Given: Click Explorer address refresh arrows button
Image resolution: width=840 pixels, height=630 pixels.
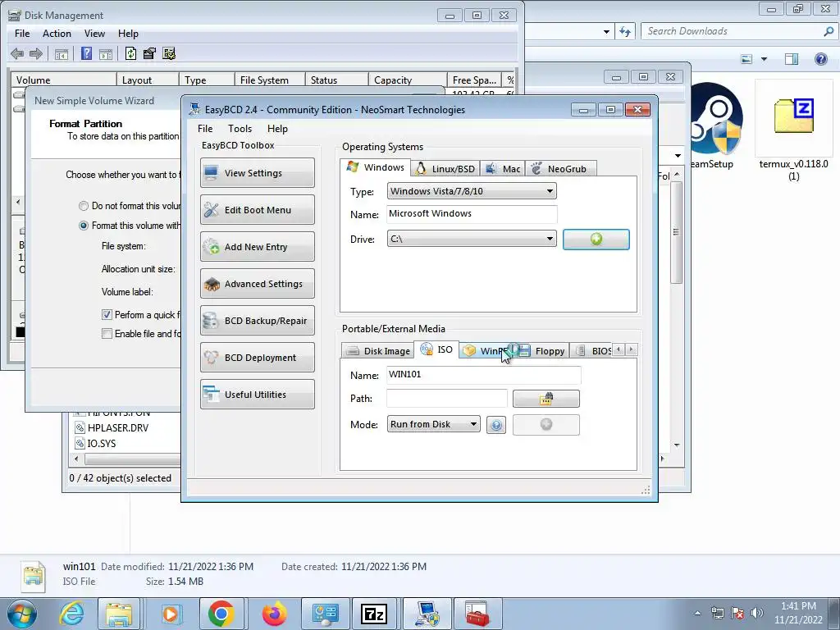Looking at the screenshot, I should [624, 32].
